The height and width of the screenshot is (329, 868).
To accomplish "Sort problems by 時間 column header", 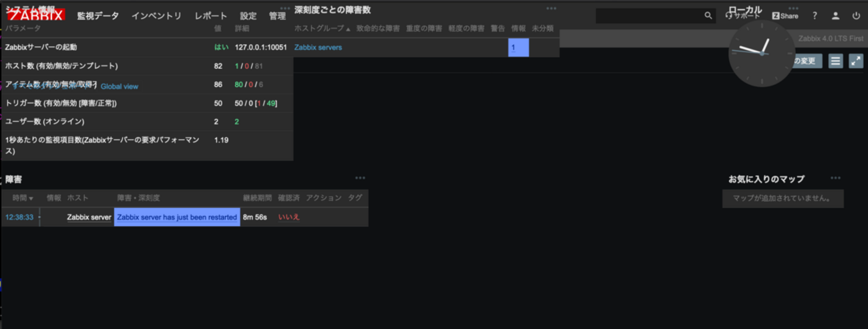I will 23,198.
